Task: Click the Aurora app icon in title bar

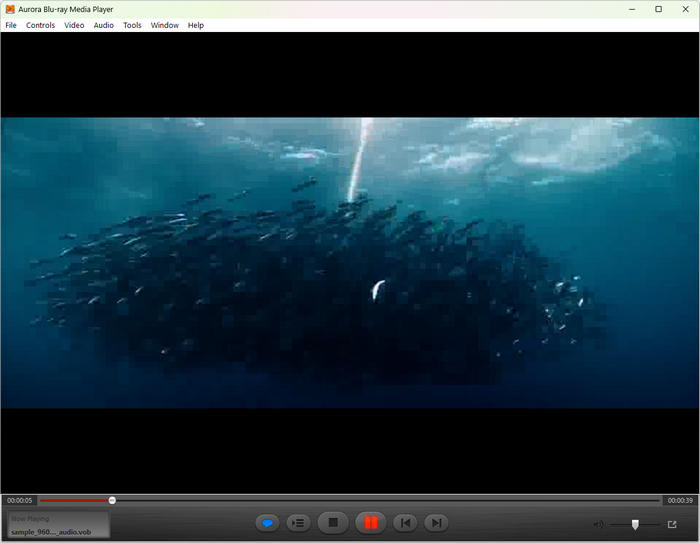Action: [x=9, y=9]
